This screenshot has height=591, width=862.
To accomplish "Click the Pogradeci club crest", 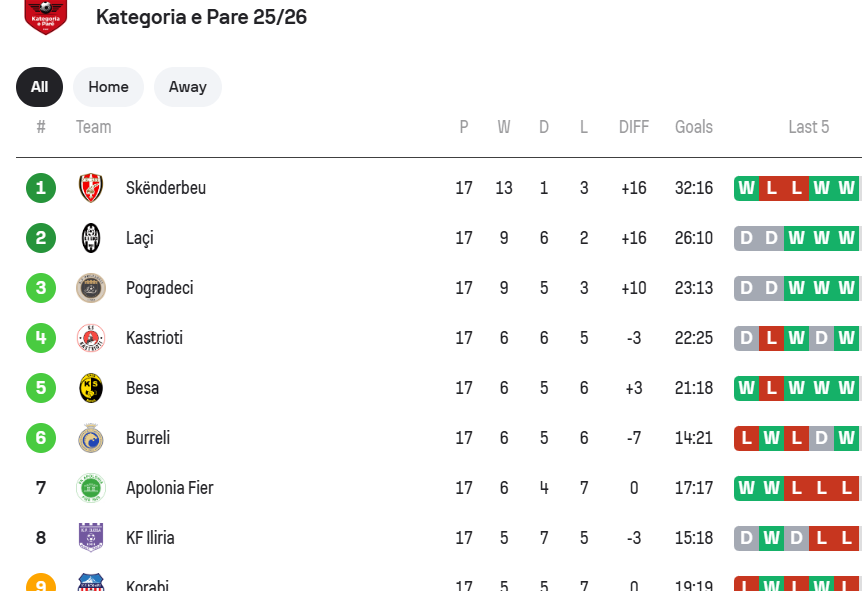I will [x=91, y=288].
